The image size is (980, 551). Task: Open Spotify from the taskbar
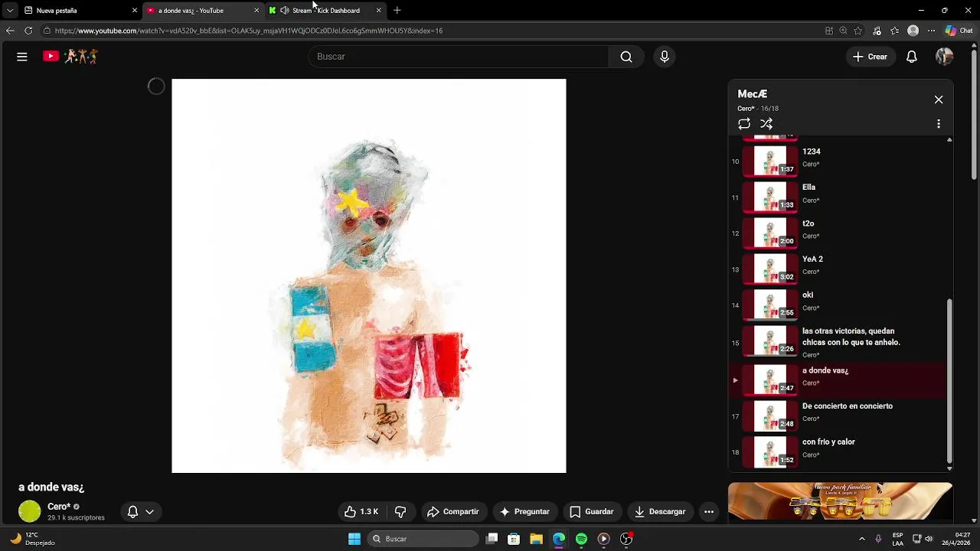(x=581, y=539)
